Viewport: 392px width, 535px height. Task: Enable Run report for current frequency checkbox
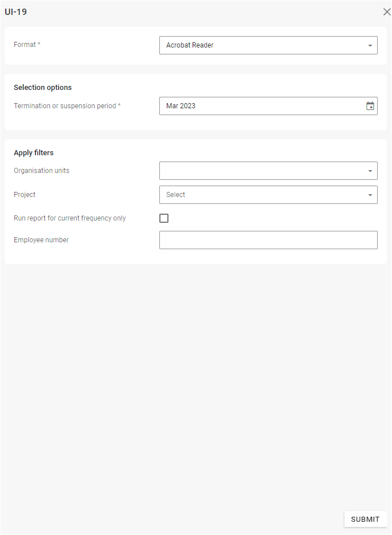pos(164,218)
